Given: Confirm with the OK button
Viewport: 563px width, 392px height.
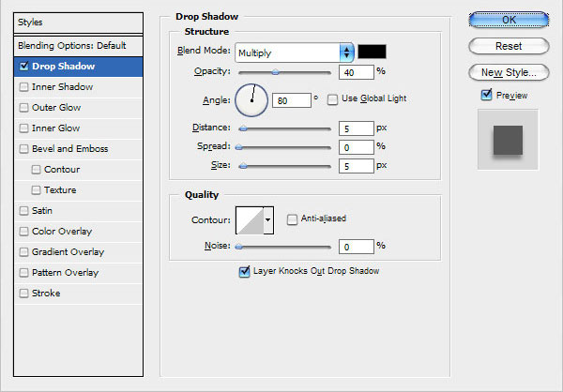Looking at the screenshot, I should coord(509,20).
